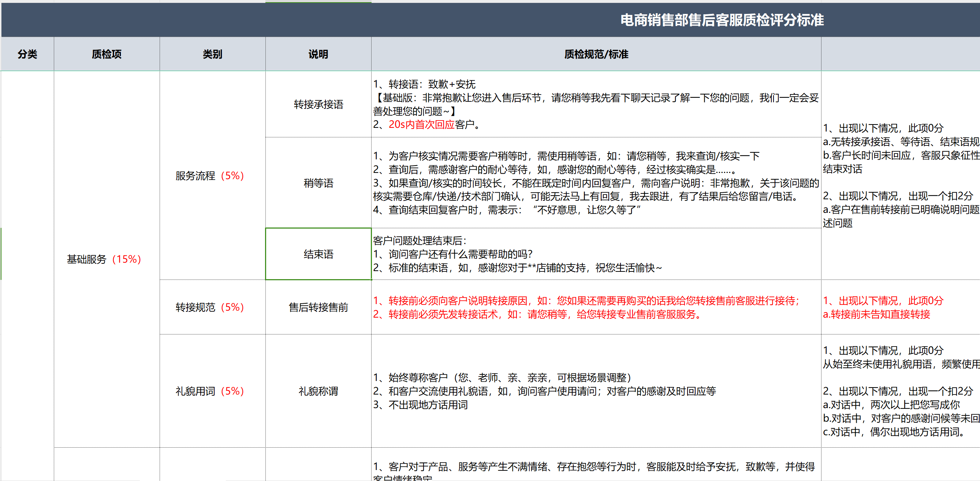Select the 说明 header cell

[318, 54]
